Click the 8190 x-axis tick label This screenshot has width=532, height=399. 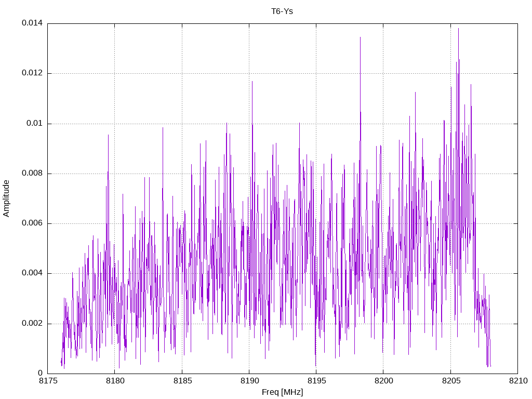pyautogui.click(x=250, y=381)
